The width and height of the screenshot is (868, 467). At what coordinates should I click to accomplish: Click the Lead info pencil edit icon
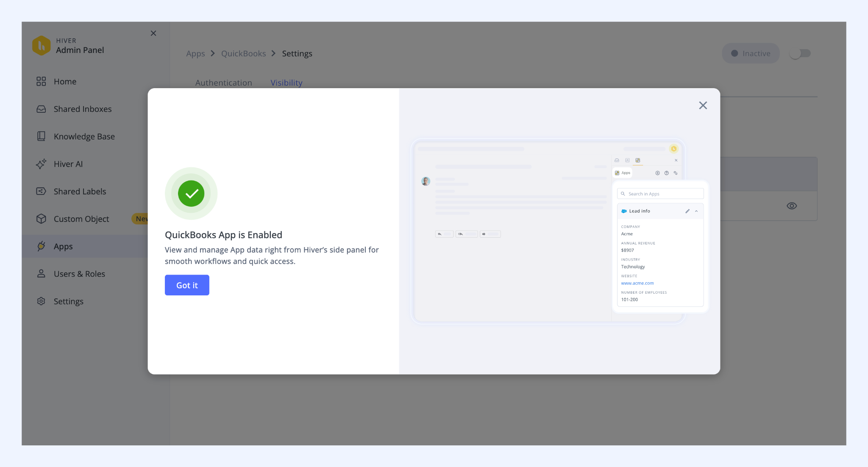[x=687, y=211]
